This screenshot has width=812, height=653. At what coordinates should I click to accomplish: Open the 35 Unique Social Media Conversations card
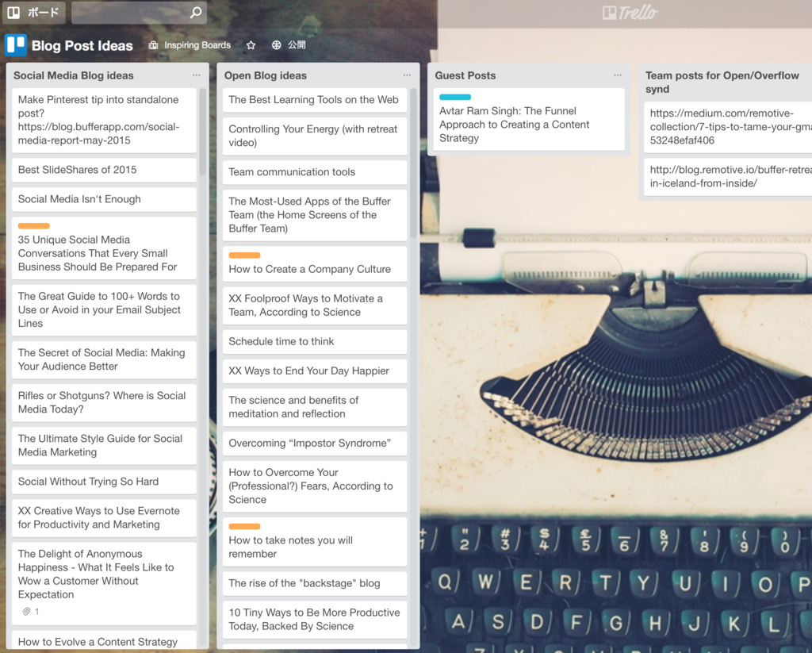[x=104, y=248]
